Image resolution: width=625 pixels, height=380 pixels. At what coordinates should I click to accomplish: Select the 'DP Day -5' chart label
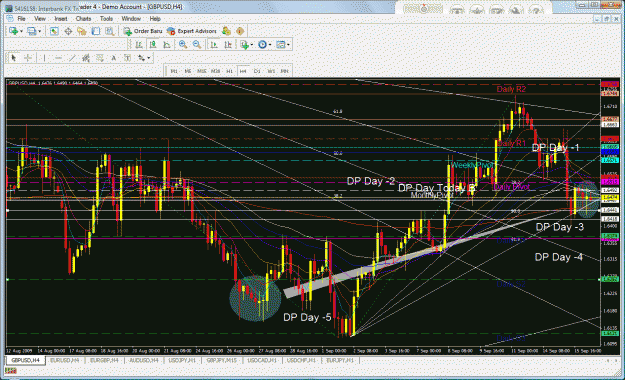click(x=307, y=318)
